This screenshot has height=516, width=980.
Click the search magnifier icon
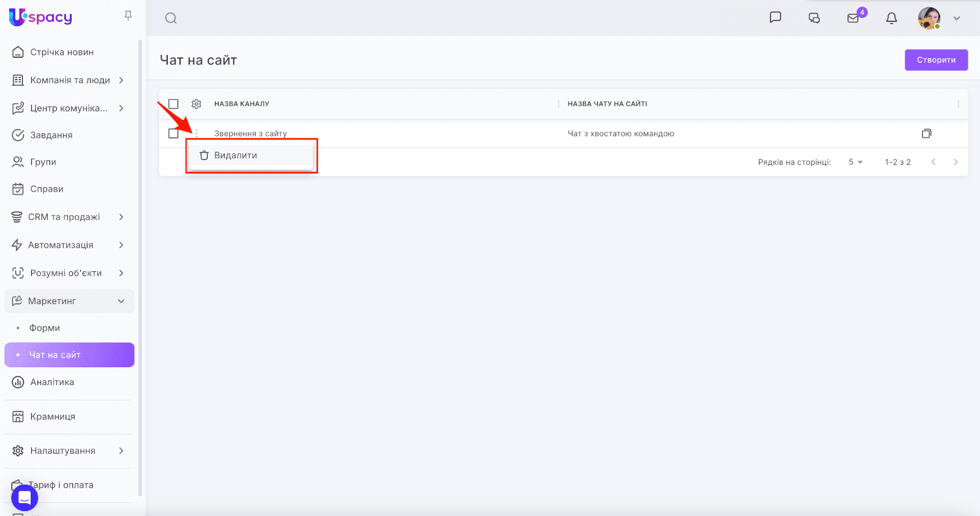(x=171, y=18)
